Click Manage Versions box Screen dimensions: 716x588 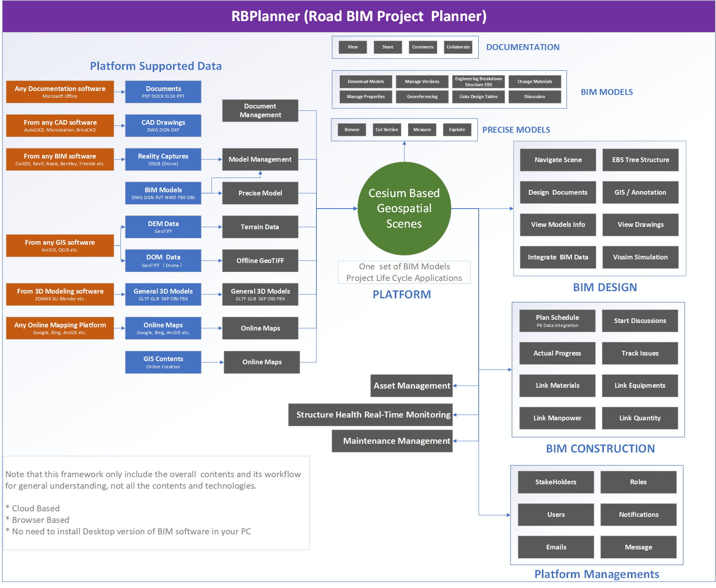422,81
